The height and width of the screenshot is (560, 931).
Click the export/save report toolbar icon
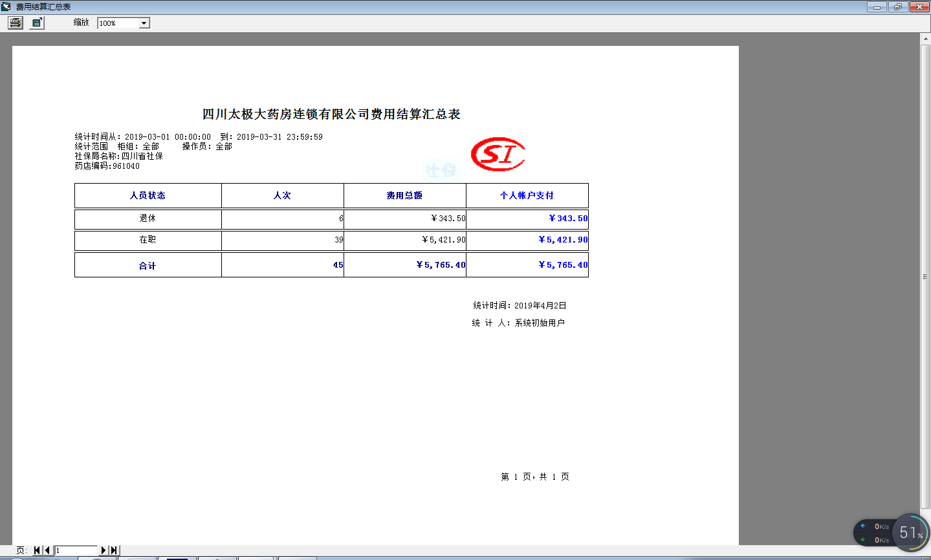(37, 23)
